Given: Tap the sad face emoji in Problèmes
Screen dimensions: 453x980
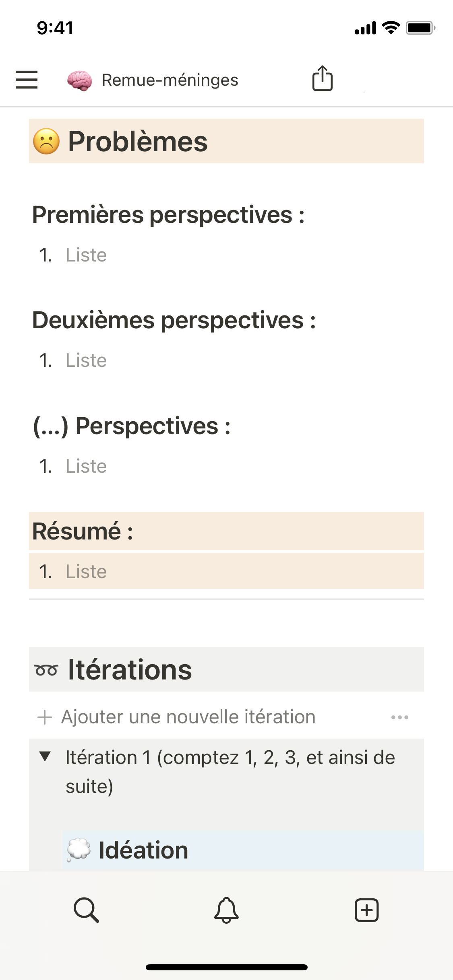Looking at the screenshot, I should pyautogui.click(x=46, y=142).
